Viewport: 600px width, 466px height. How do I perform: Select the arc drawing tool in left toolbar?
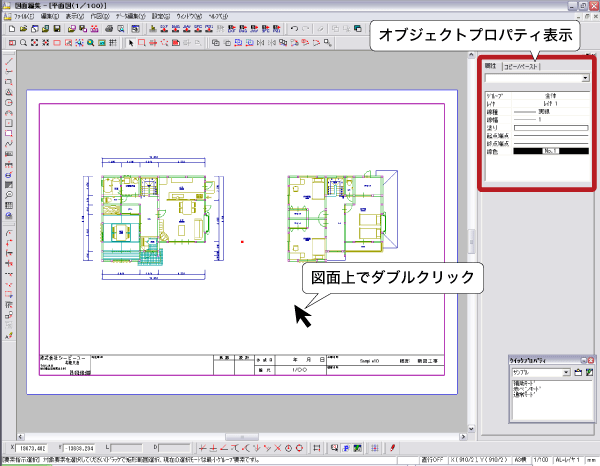point(9,113)
